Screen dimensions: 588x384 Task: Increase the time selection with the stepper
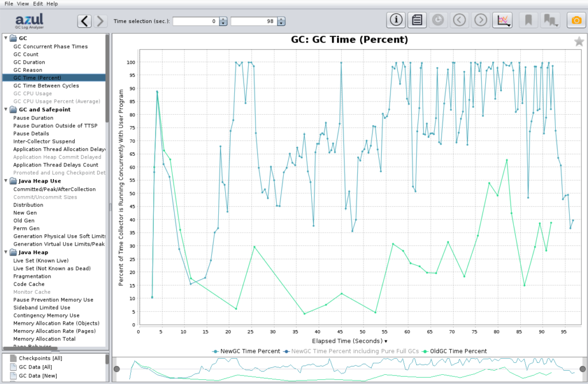tap(223, 18)
